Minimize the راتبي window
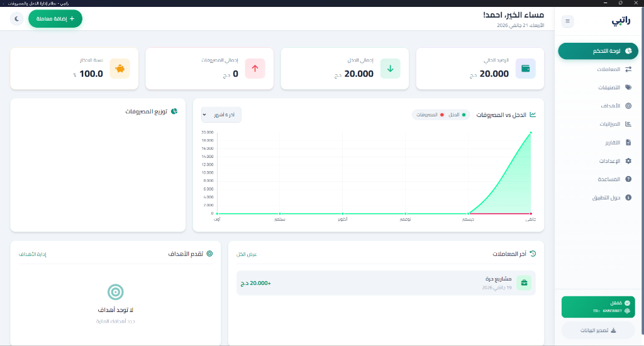This screenshot has width=644, height=346. tap(605, 3)
